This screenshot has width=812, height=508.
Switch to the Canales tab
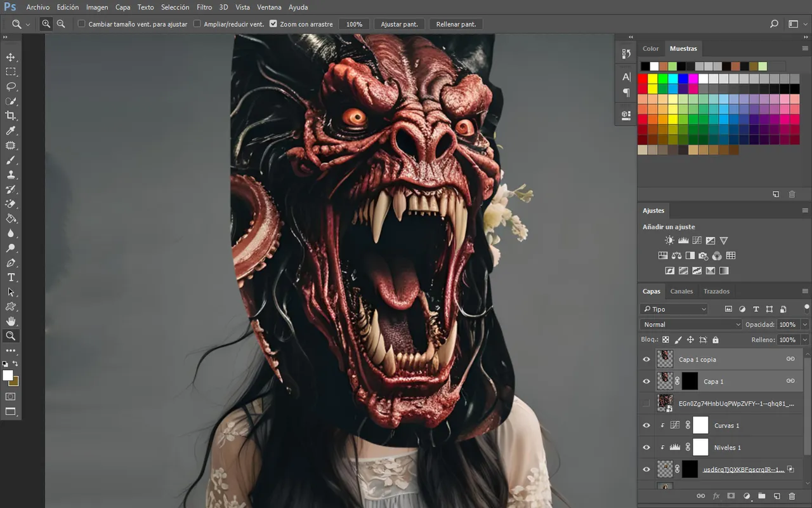pyautogui.click(x=681, y=291)
